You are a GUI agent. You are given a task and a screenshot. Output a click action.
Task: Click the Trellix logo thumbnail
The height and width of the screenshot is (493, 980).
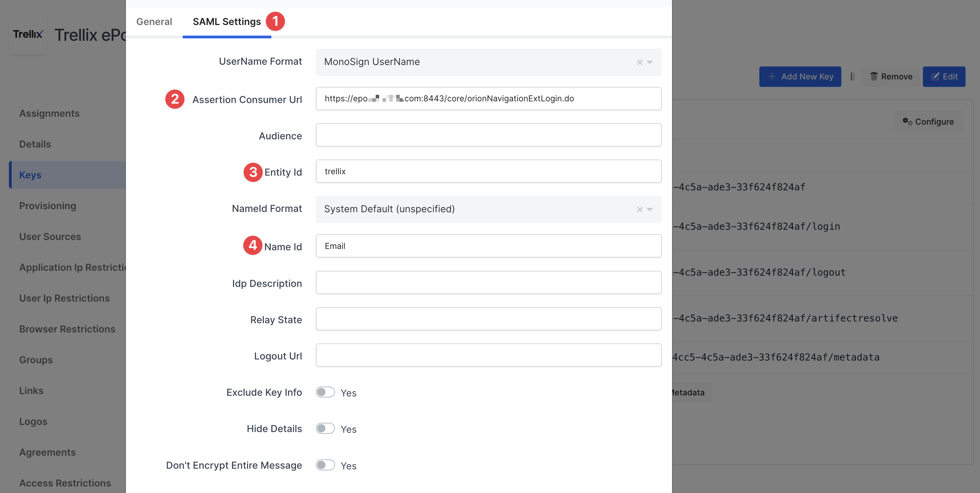pyautogui.click(x=28, y=35)
